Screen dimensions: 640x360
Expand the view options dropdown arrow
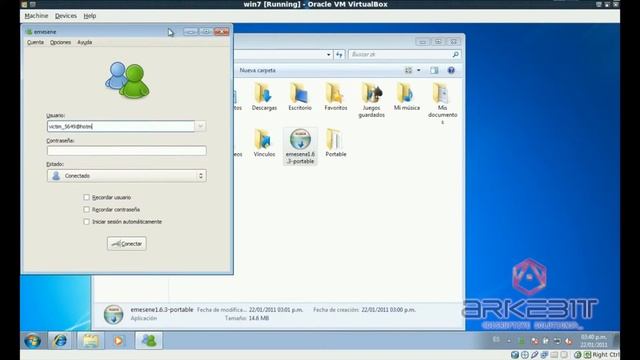[418, 71]
